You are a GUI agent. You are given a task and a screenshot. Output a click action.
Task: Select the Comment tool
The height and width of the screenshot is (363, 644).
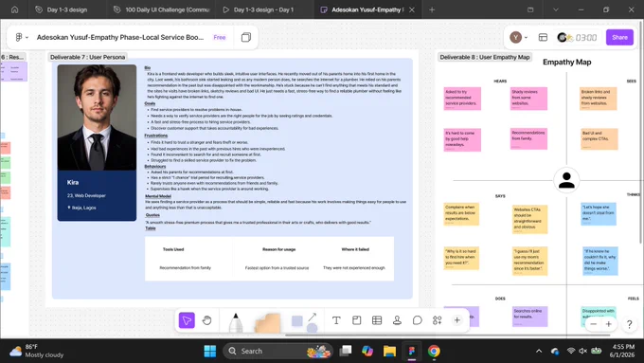[418, 320]
